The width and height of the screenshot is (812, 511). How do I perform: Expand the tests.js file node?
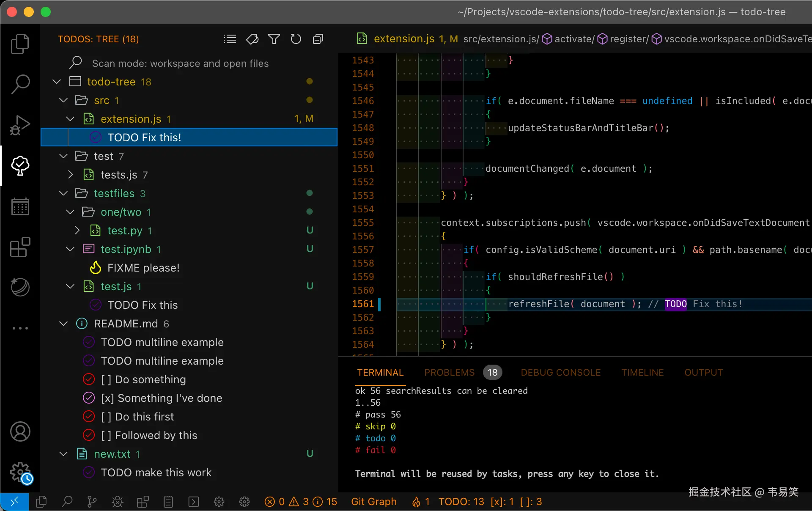(71, 175)
